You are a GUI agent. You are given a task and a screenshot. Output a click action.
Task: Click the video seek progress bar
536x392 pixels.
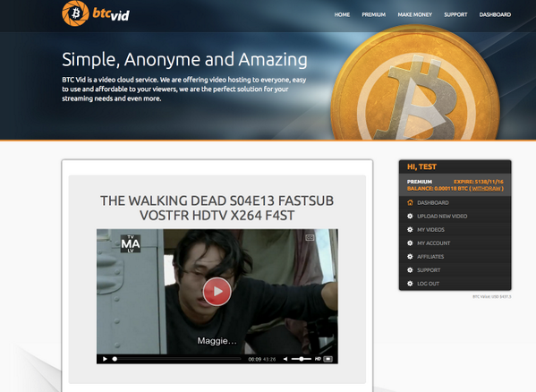tap(177, 359)
